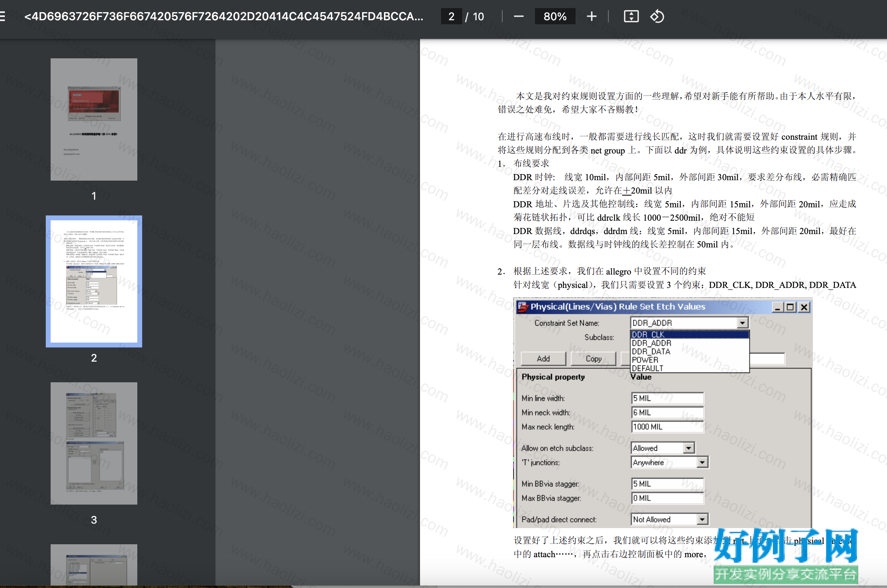Open the 'T' junctions Anywhere dropdown
The image size is (887, 588).
tap(702, 462)
